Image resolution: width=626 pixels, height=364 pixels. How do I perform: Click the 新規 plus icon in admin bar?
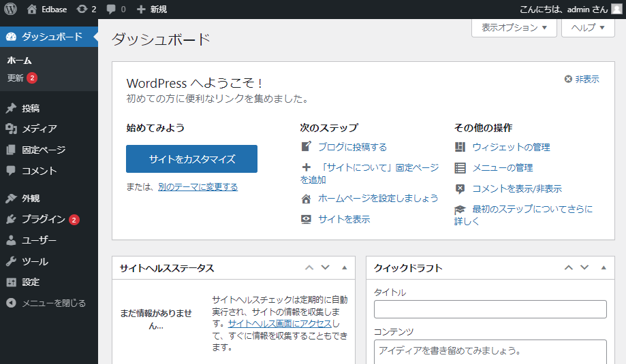point(141,9)
